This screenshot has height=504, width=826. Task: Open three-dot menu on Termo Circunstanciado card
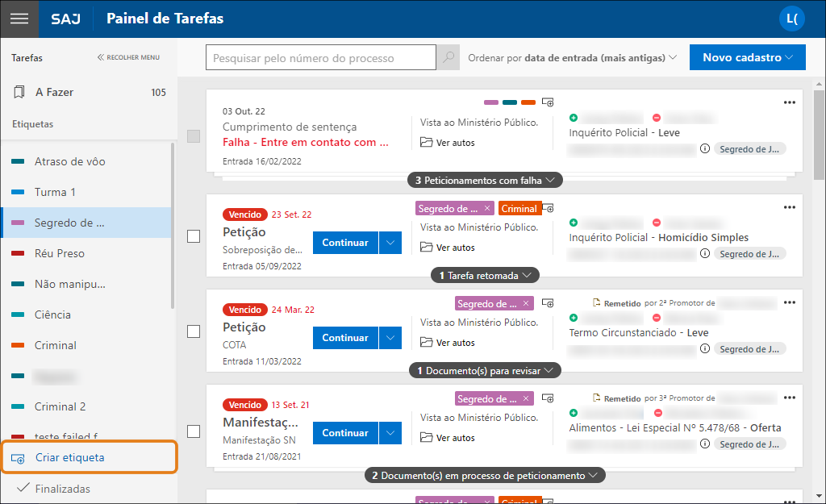[789, 302]
